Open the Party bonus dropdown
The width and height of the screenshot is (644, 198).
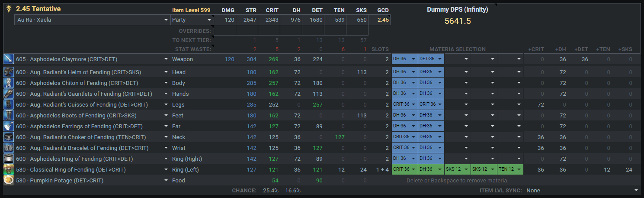point(192,20)
